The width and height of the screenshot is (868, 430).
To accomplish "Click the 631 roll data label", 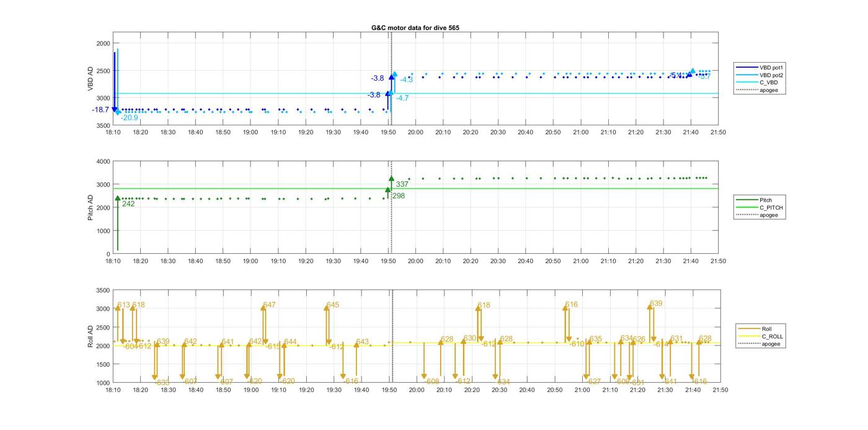I will point(676,338).
